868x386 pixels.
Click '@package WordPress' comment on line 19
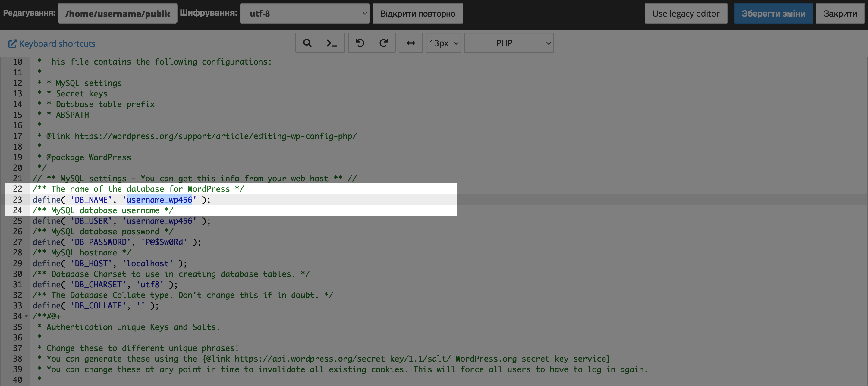pyautogui.click(x=89, y=157)
